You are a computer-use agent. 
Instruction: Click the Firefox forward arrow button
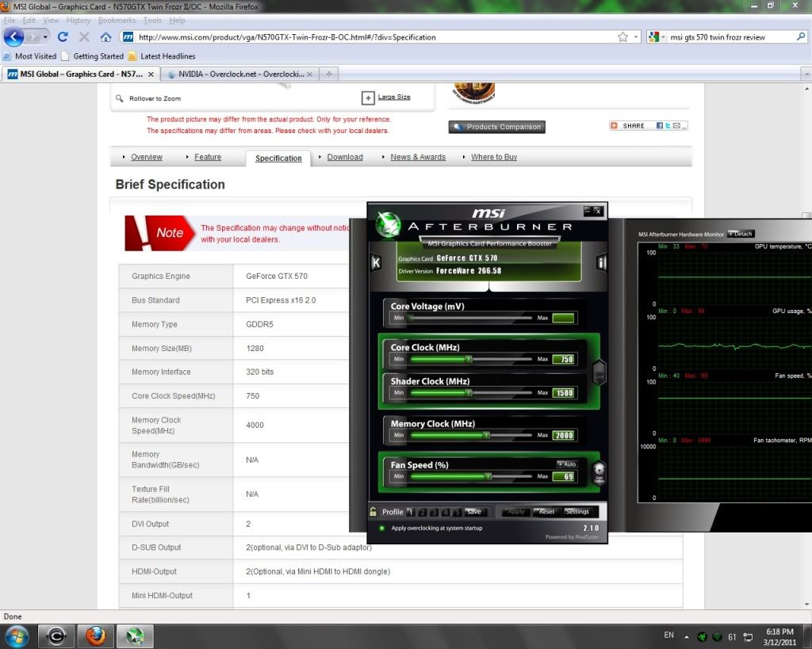tap(33, 37)
